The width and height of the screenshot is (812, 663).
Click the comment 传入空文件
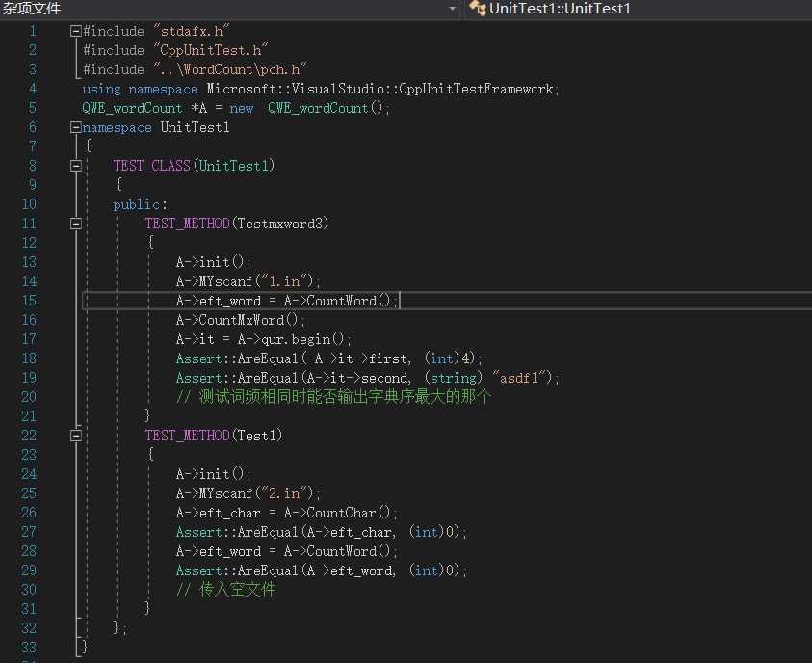225,590
